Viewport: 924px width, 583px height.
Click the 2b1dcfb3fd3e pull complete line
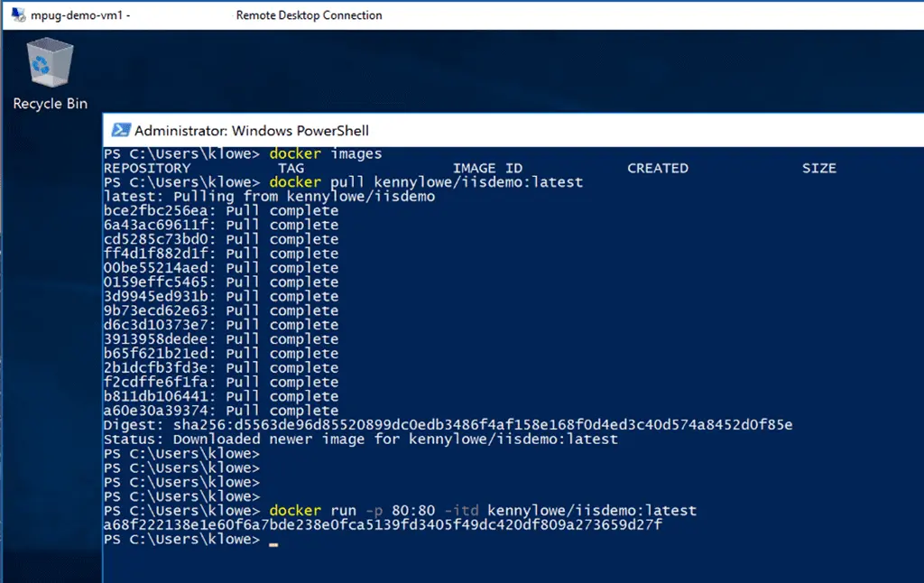click(221, 368)
